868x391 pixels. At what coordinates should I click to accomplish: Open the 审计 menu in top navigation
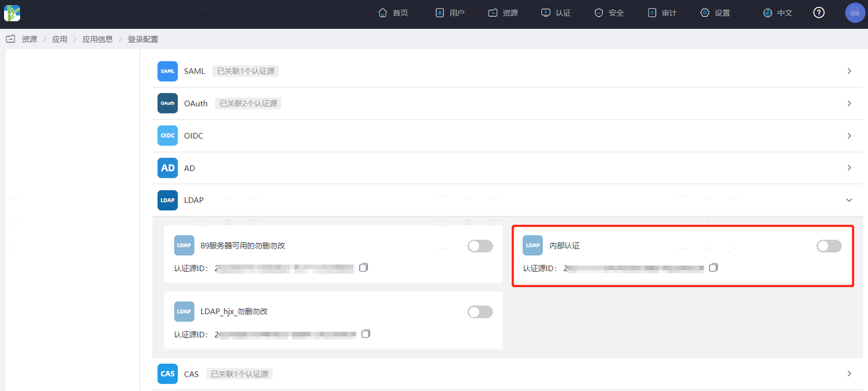[662, 13]
